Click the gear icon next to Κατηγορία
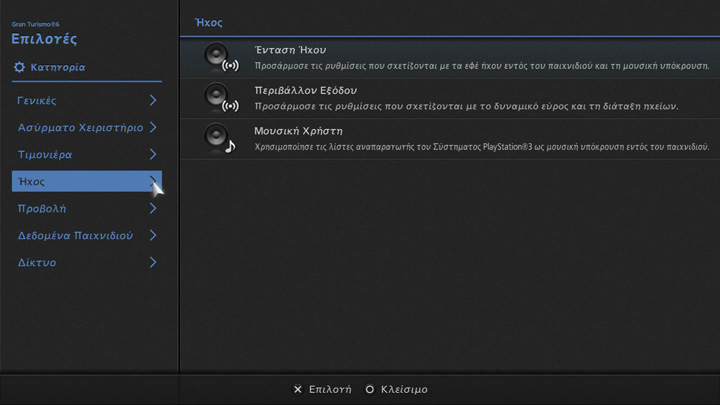Screen dimensions: 720x405 19,68
